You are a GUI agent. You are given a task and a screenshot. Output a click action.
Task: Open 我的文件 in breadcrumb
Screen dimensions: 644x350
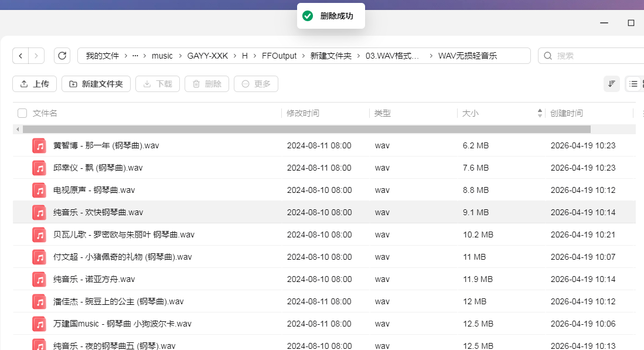[x=103, y=56]
